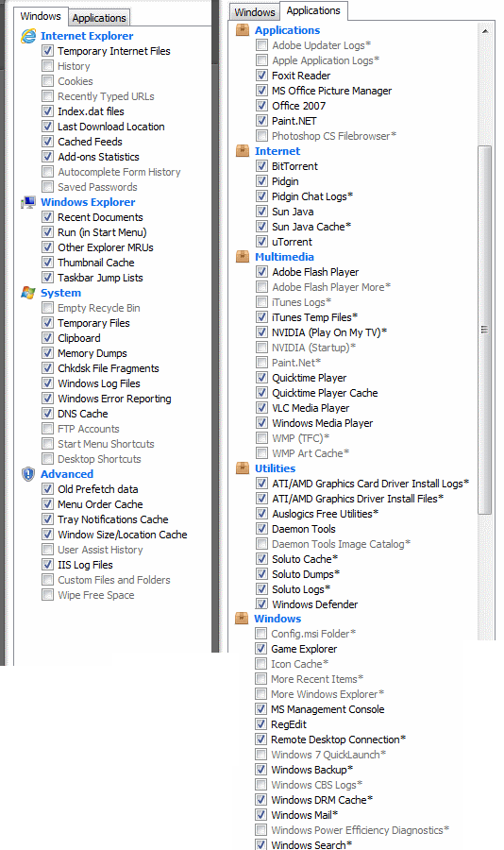504x850 pixels.
Task: Toggle DNS Cache checkbox
Action: click(x=48, y=414)
